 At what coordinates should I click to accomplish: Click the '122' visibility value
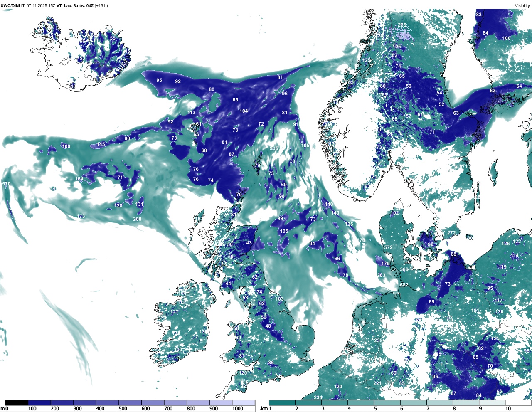click(x=517, y=242)
